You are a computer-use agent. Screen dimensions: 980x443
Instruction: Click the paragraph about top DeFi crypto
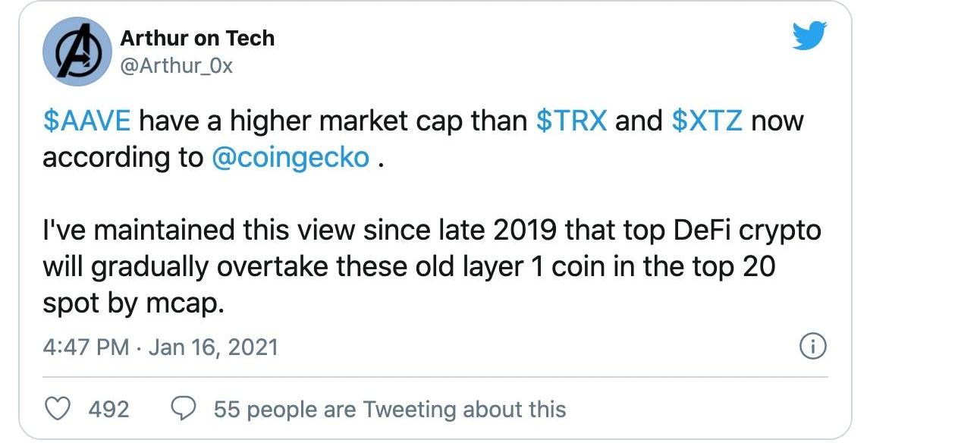click(432, 267)
